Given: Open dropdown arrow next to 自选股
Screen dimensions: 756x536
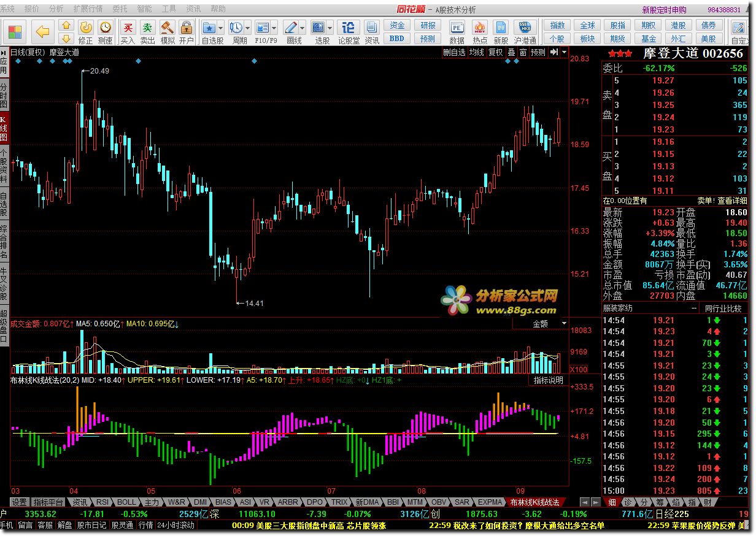Looking at the screenshot, I should [x=221, y=28].
